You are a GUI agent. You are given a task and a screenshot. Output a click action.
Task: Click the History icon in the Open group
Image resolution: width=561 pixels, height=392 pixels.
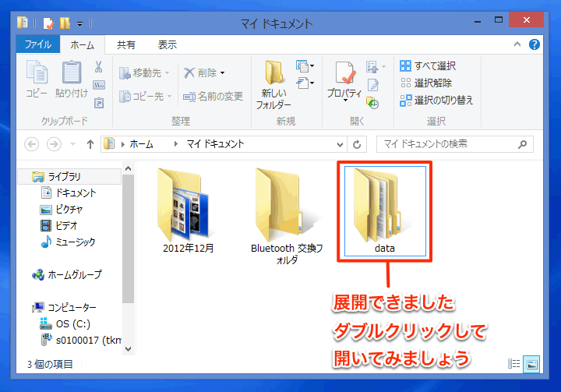pyautogui.click(x=372, y=103)
